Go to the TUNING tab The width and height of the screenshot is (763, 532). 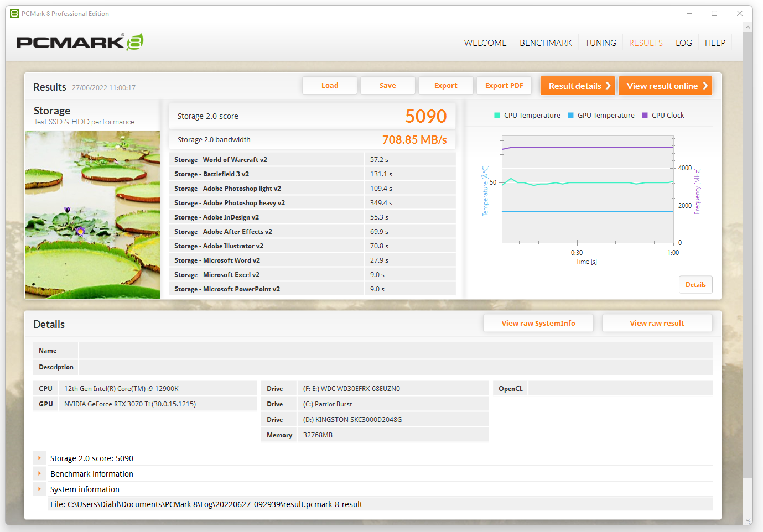click(x=600, y=43)
